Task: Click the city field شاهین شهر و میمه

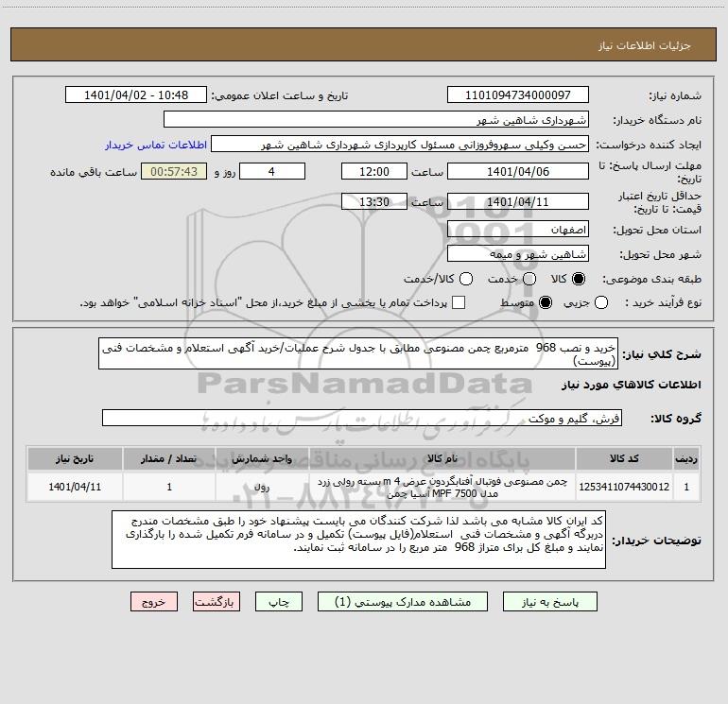Action: (518, 254)
